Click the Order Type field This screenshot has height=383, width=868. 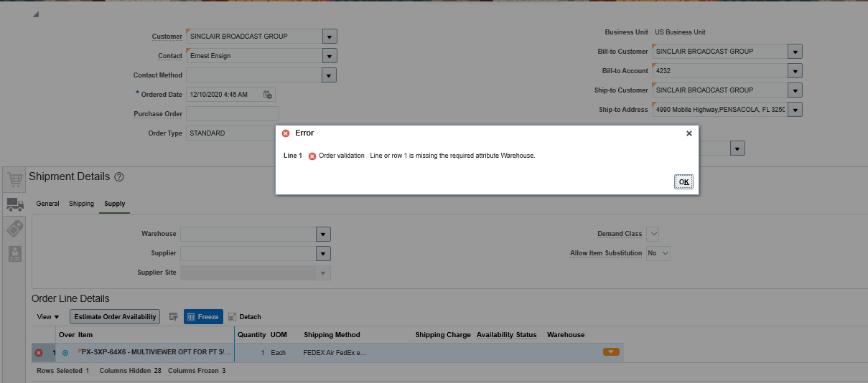pyautogui.click(x=231, y=133)
